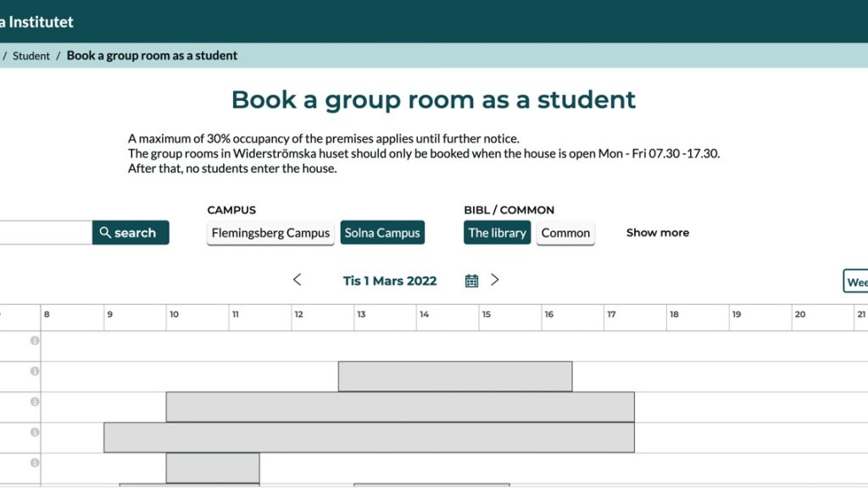Viewport: 868px width, 488px height.
Task: Open info icon for row with 10–17 booking
Action: click(35, 401)
